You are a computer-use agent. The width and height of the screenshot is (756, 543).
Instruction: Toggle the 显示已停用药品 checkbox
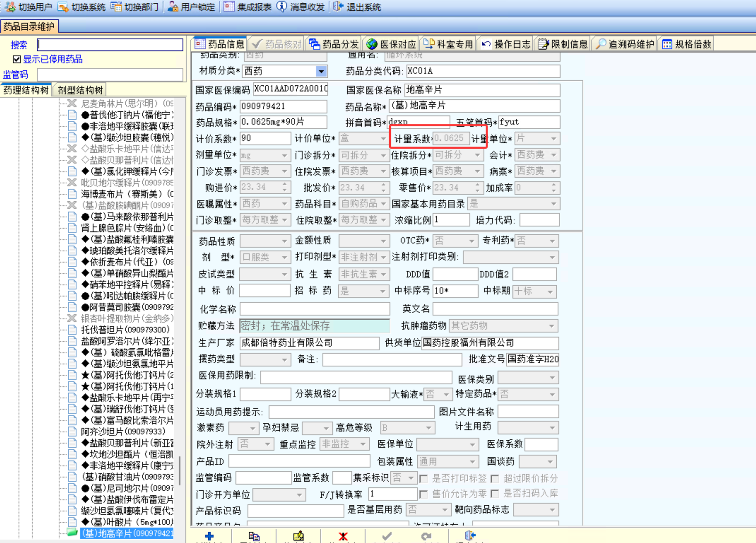pyautogui.click(x=17, y=59)
